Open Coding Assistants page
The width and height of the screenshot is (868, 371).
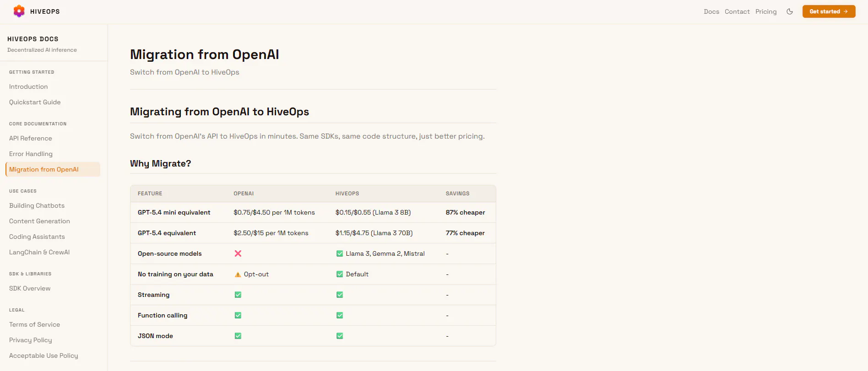37,237
